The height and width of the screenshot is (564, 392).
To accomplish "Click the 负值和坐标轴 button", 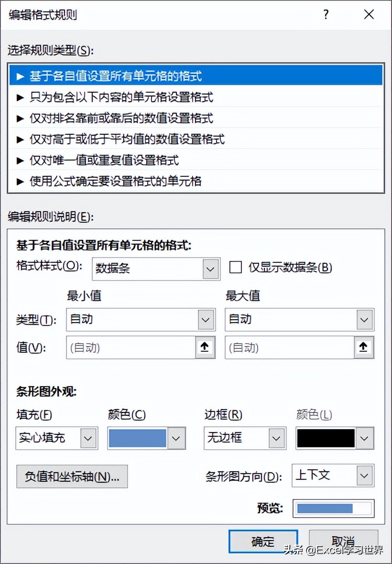I will pos(72,477).
